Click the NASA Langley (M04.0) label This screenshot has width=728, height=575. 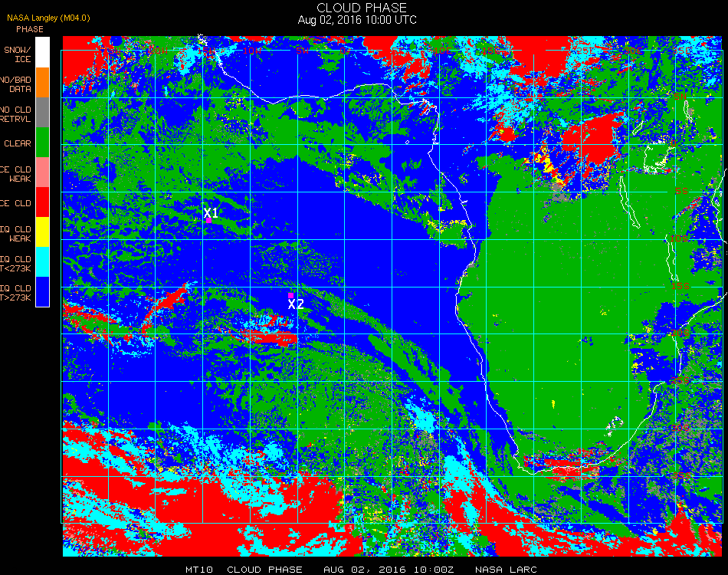click(48, 18)
